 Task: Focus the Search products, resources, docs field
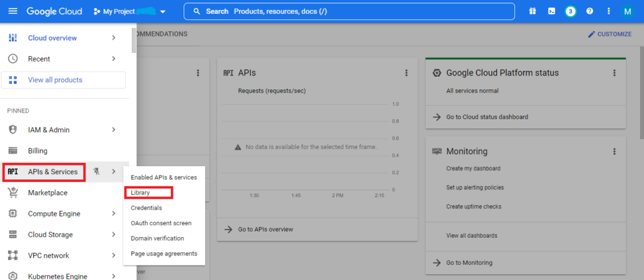tap(349, 11)
